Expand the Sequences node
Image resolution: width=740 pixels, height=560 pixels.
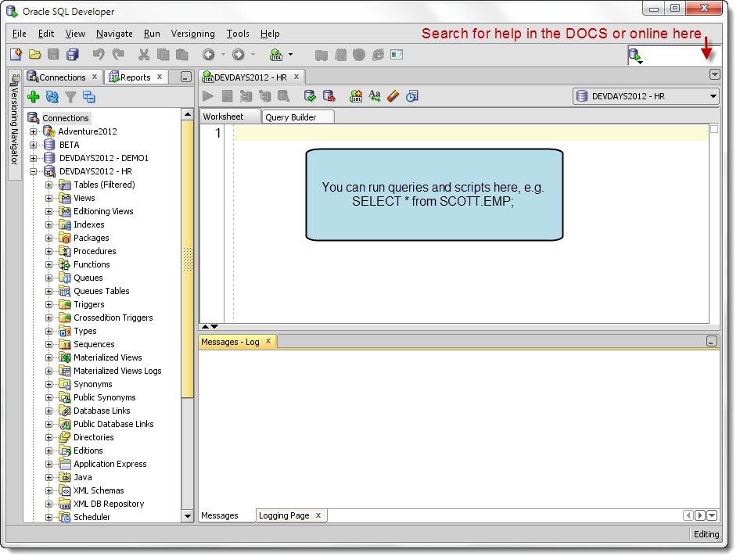(48, 344)
